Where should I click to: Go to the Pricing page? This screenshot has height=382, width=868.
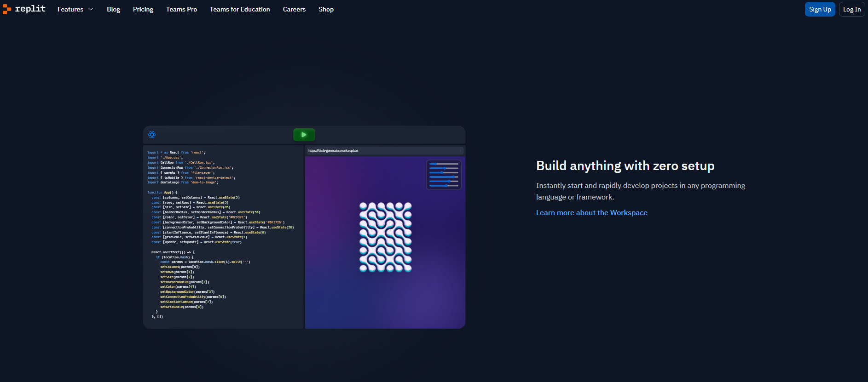(x=143, y=9)
